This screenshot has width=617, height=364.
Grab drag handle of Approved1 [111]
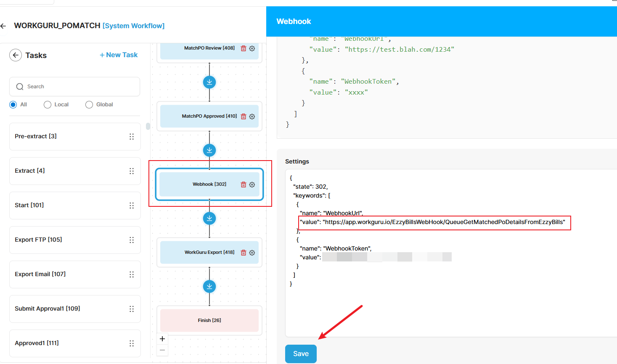[x=132, y=343]
